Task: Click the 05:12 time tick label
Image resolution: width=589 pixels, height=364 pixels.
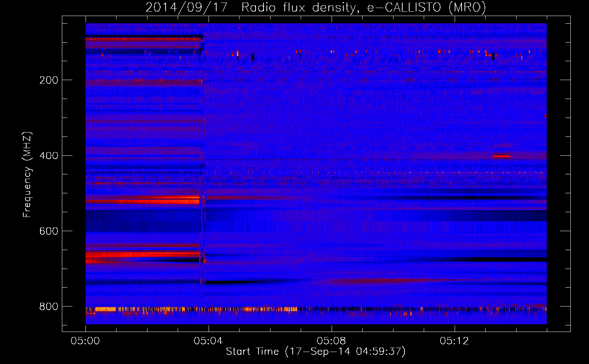Action: (x=454, y=341)
